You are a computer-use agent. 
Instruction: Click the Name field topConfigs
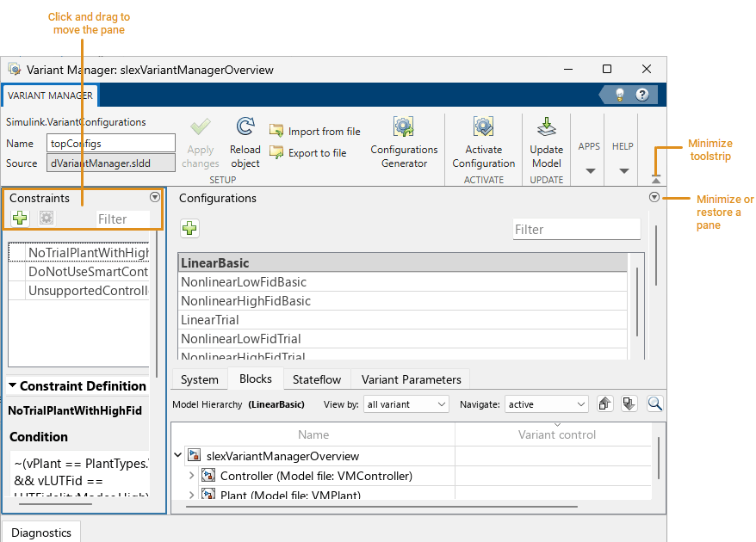pos(111,143)
